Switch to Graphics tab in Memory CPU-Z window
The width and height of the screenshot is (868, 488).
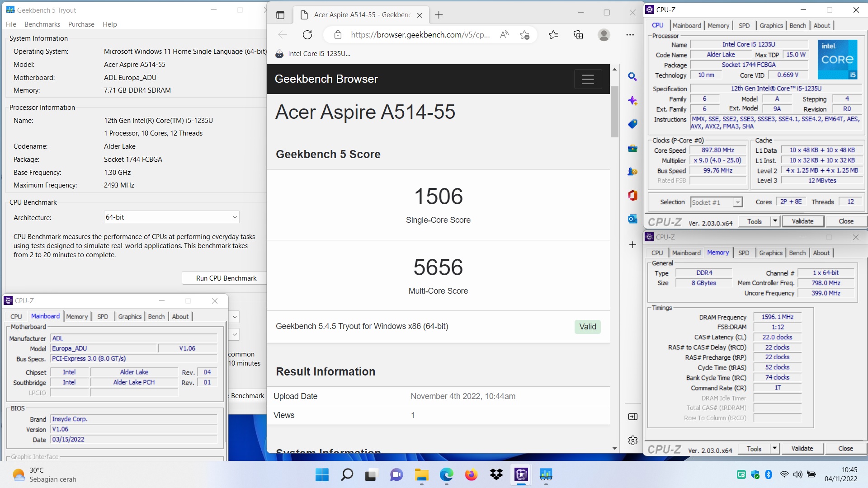pyautogui.click(x=771, y=253)
